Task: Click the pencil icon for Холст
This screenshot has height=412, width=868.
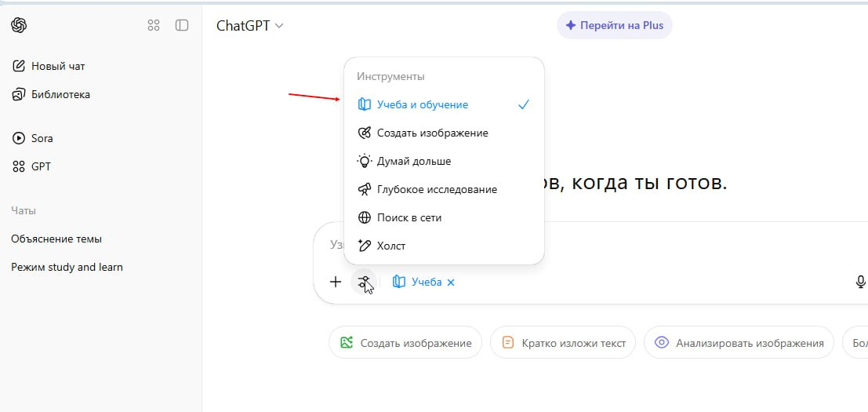Action: (365, 246)
